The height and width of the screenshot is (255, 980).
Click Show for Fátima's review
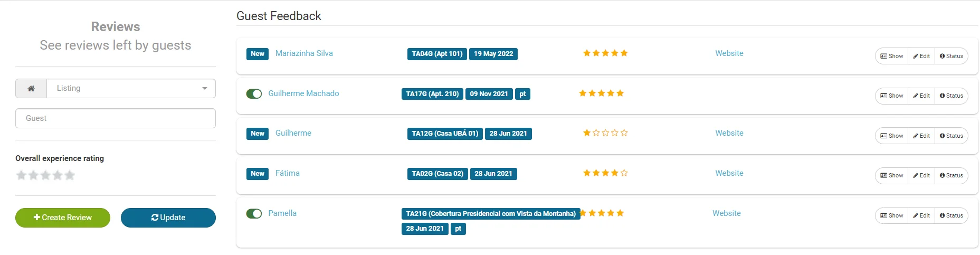892,176
